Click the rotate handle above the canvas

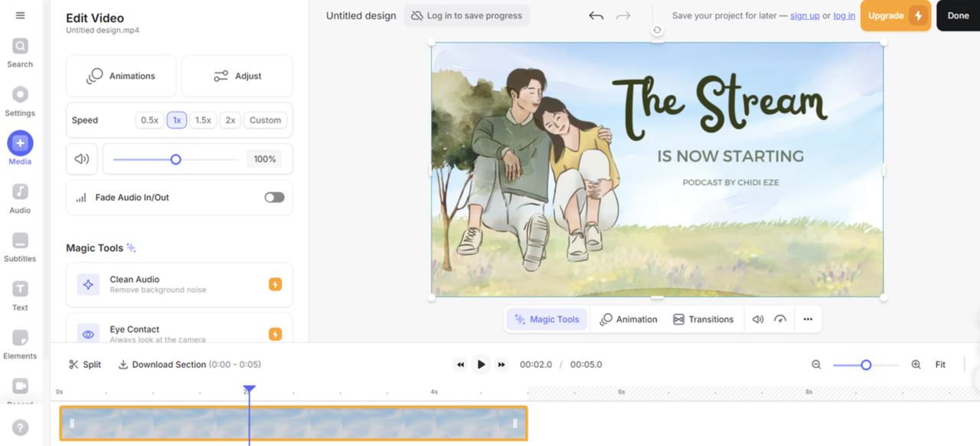click(x=657, y=31)
